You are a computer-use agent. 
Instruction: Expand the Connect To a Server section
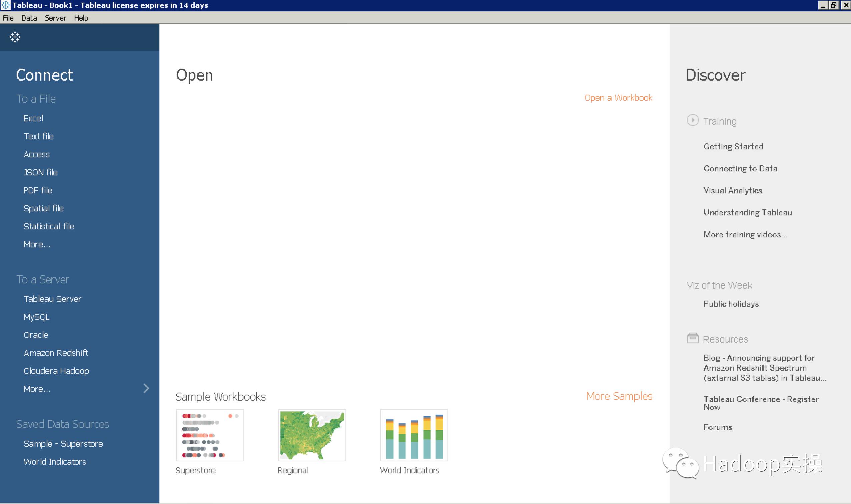(x=37, y=389)
